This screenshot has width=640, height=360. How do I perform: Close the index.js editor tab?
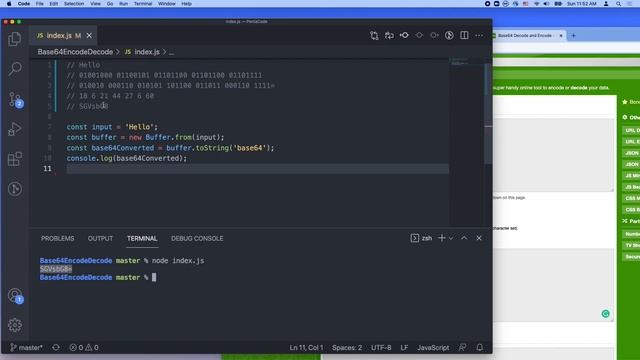click(x=89, y=36)
